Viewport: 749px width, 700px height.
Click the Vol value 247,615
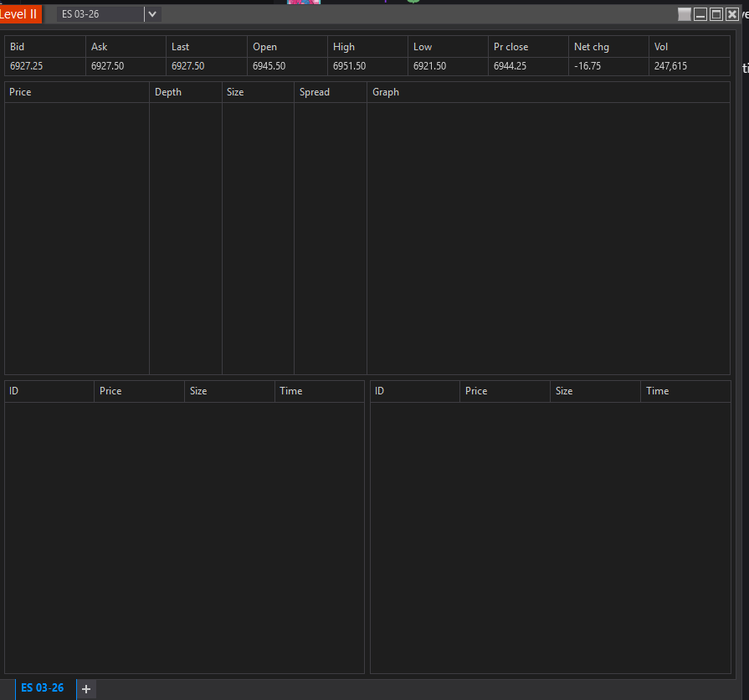(670, 66)
